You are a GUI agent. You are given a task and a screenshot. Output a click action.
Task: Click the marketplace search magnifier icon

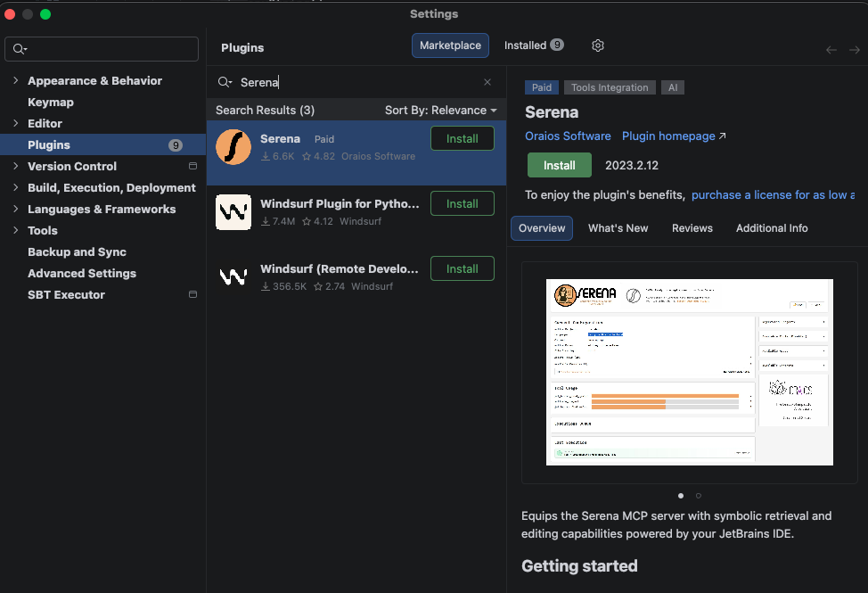pyautogui.click(x=225, y=83)
